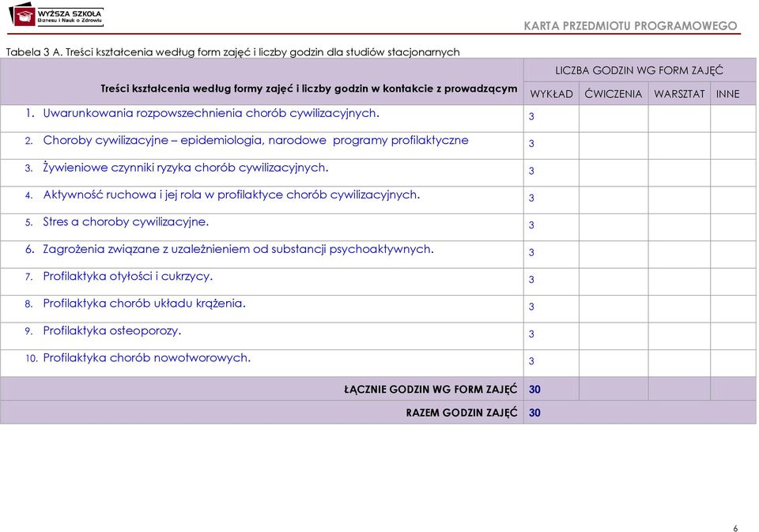The width and height of the screenshot is (759, 532).
Task: Select row 'Profilaktyka chorób układu krążenia'
Action: 378,308
